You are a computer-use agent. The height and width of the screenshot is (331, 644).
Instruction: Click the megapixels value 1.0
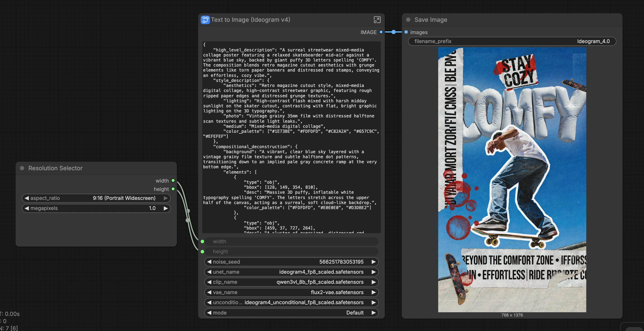152,208
